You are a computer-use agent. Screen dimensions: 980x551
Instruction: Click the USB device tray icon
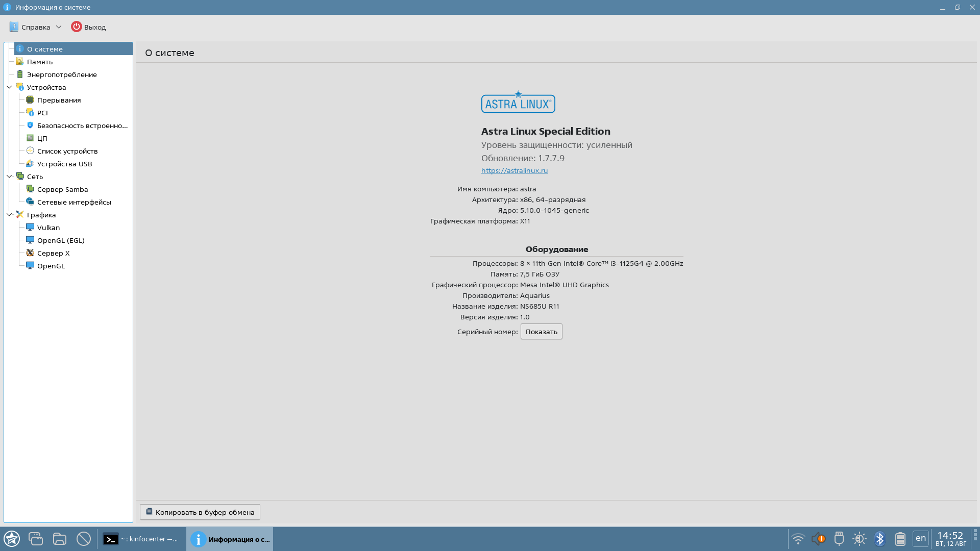[839, 539]
